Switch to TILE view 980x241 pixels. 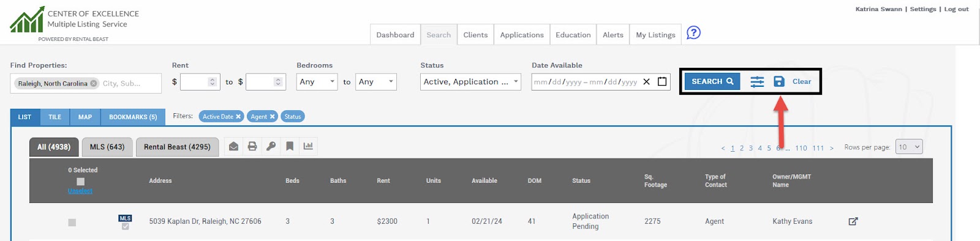[x=55, y=117]
